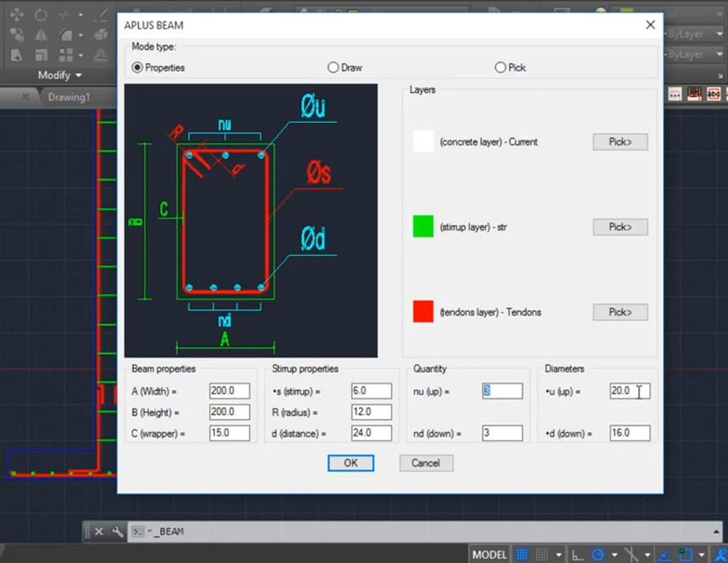This screenshot has height=563, width=728.
Task: Click Pick> button for tendons layer
Action: tap(620, 312)
